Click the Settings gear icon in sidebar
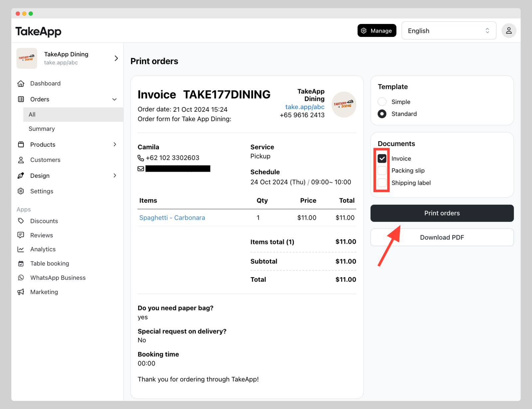Screen dimensions: 532x409 click(21, 191)
